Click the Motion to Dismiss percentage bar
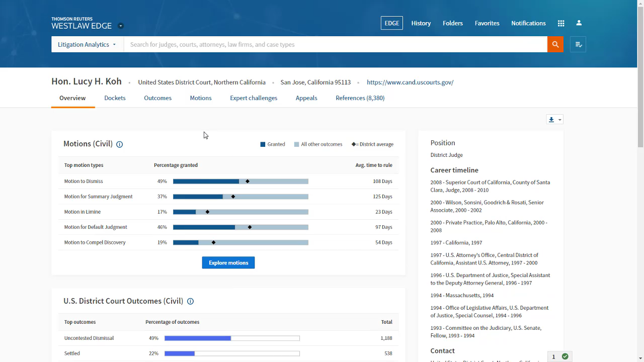The height and width of the screenshot is (362, 644). [240, 181]
